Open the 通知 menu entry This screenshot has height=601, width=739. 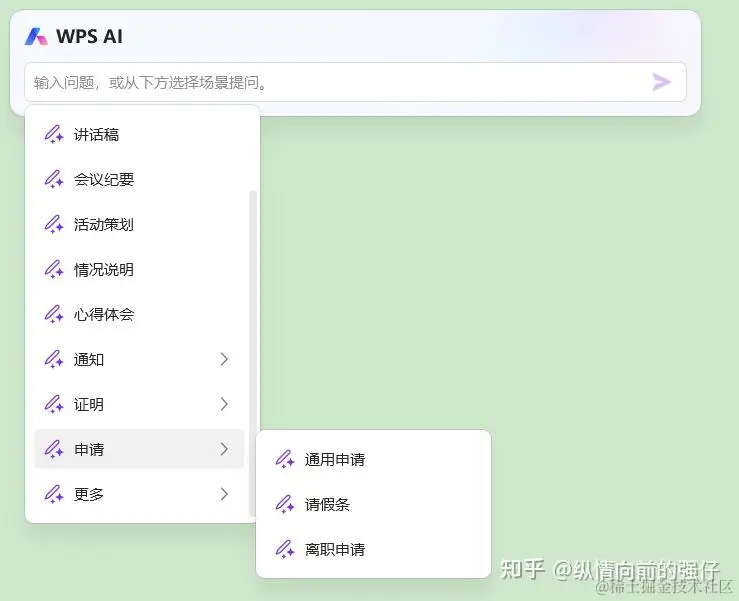click(x=139, y=359)
